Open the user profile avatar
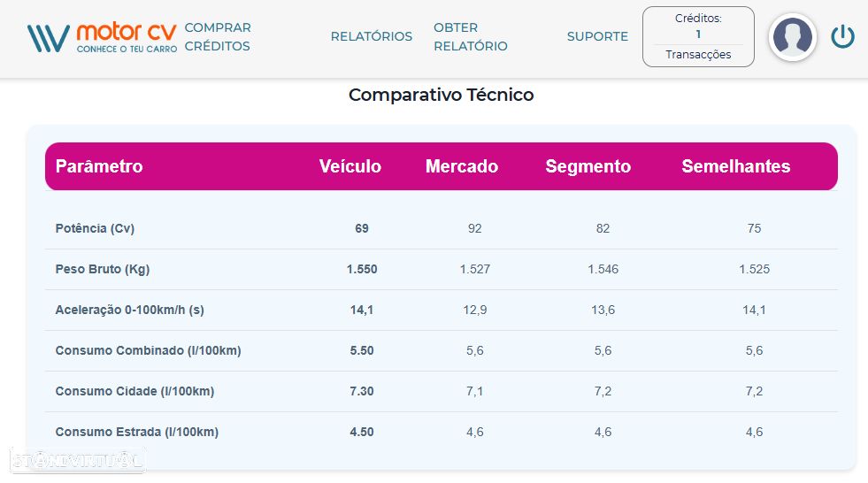Screen dimensions: 868x483 point(792,37)
